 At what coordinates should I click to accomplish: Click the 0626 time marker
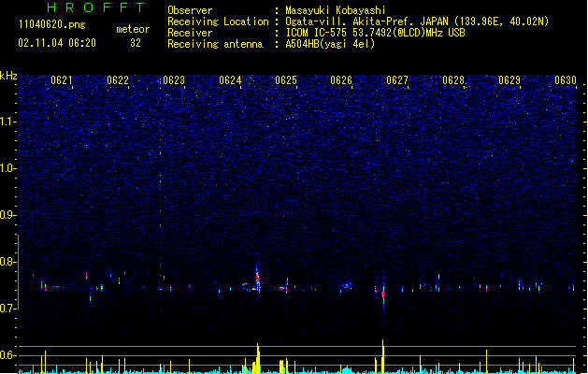[341, 80]
